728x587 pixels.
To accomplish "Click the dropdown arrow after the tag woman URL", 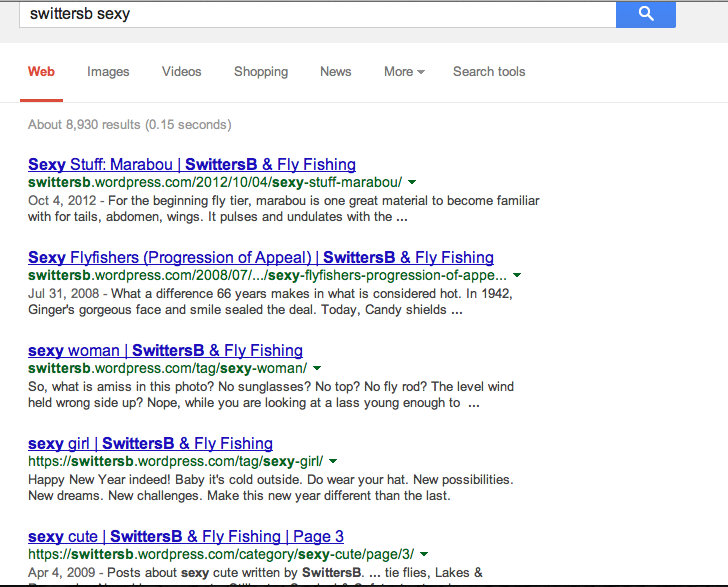I will [317, 368].
